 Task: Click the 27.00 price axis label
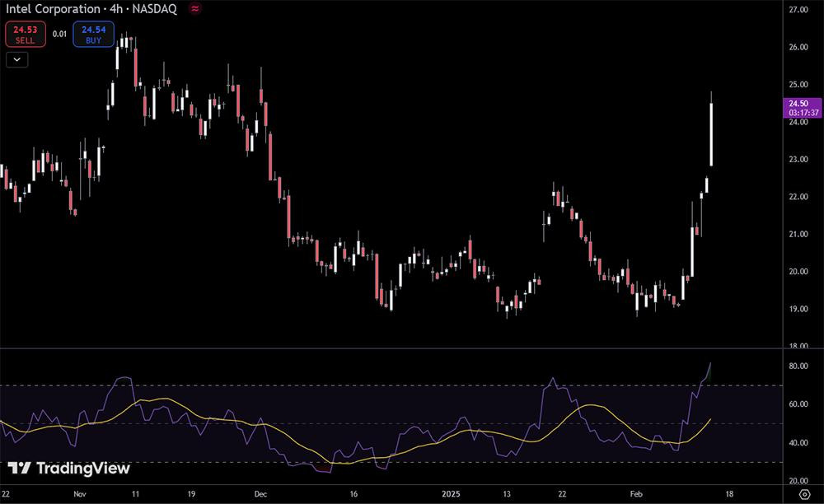798,9
